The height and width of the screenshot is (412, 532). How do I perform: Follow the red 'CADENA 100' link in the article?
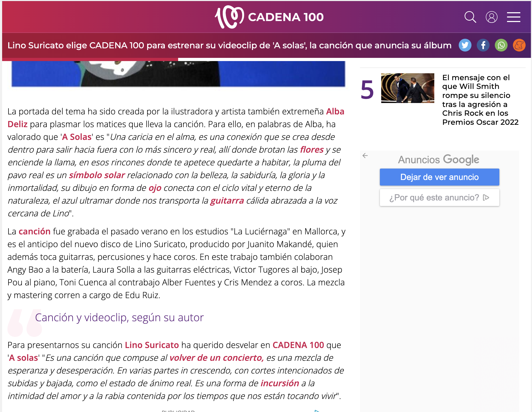tap(298, 345)
